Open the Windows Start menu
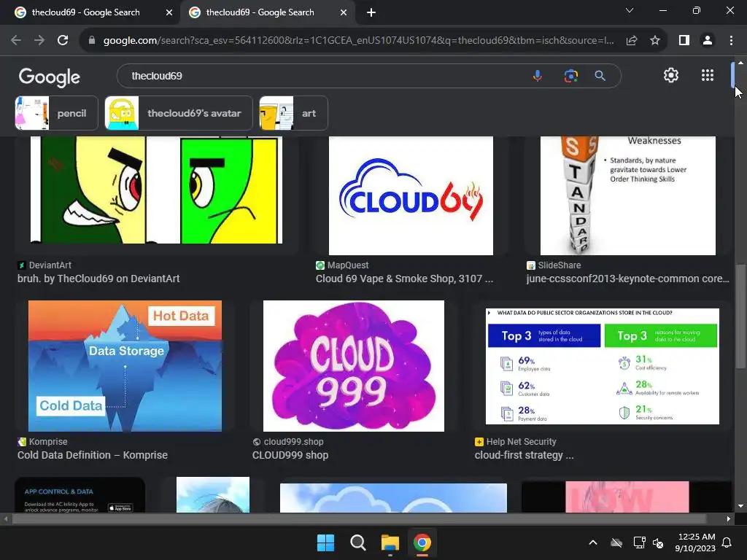 pyautogui.click(x=326, y=542)
